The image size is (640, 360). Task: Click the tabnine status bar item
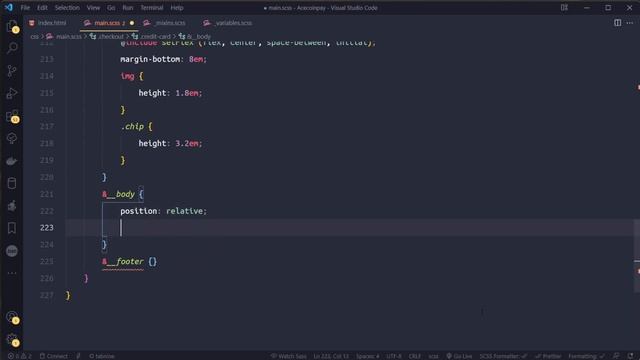pyautogui.click(x=102, y=356)
